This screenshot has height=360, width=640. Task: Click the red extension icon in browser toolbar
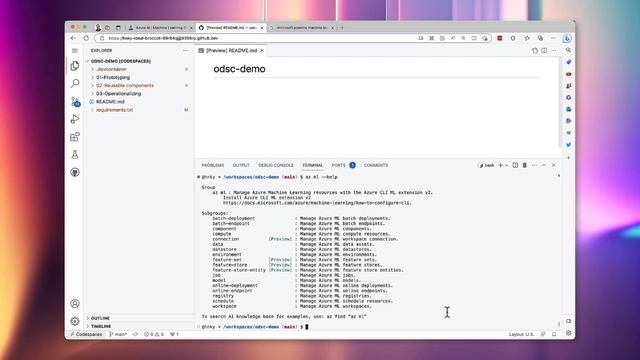(x=500, y=38)
